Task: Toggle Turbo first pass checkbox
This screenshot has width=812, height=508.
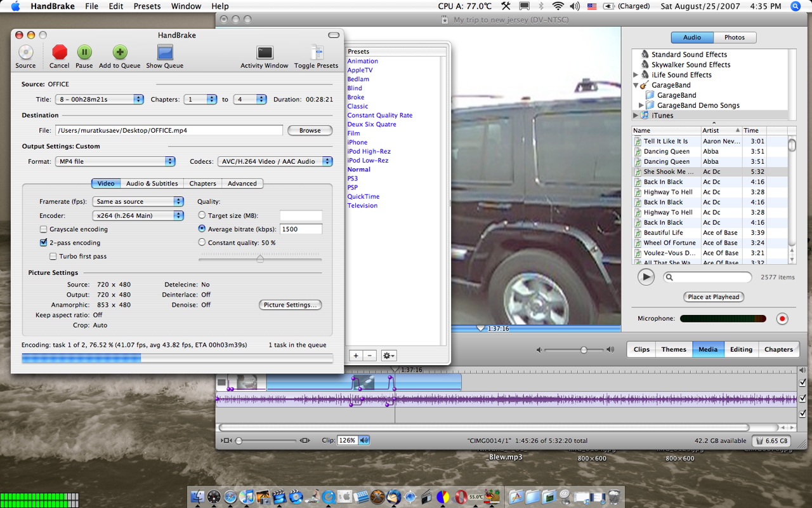Action: pyautogui.click(x=53, y=257)
